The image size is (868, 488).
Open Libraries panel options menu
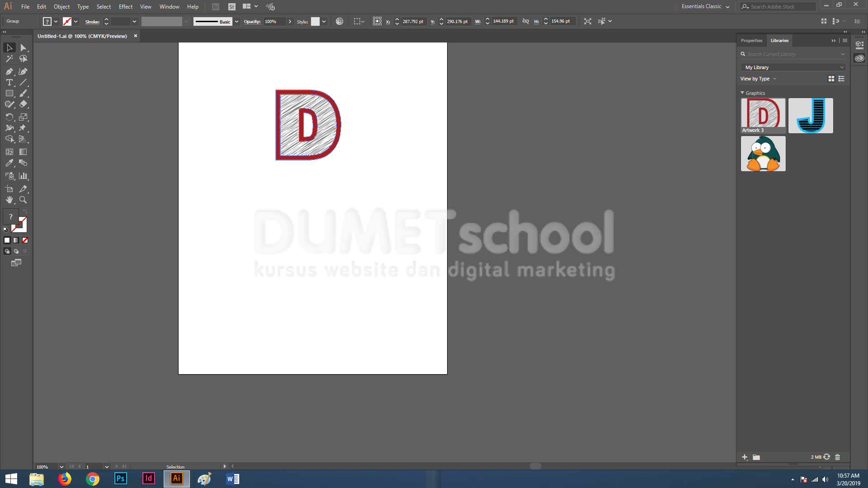pyautogui.click(x=845, y=40)
